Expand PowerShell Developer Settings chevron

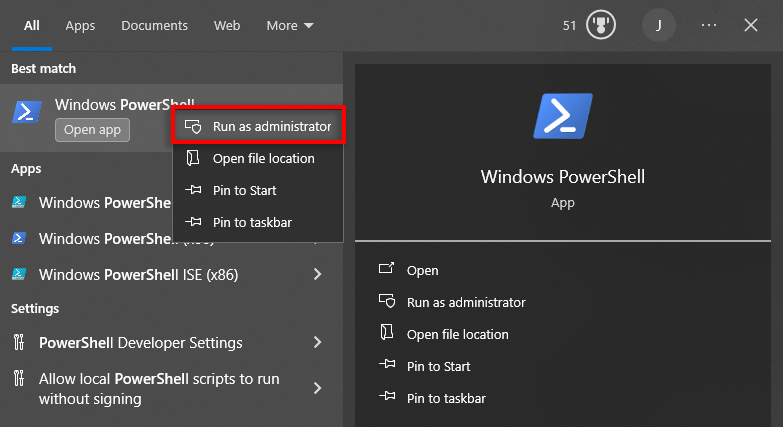317,342
